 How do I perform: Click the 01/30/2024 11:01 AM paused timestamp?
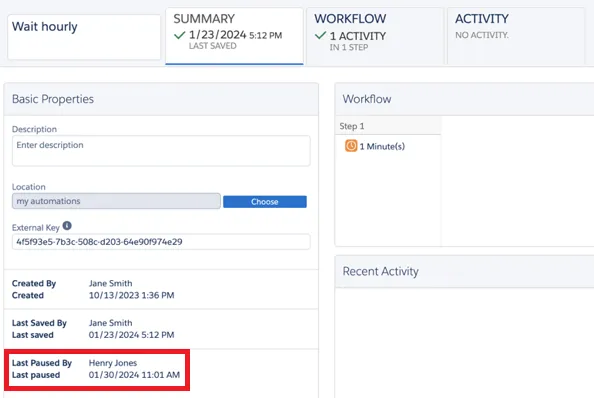coord(134,375)
